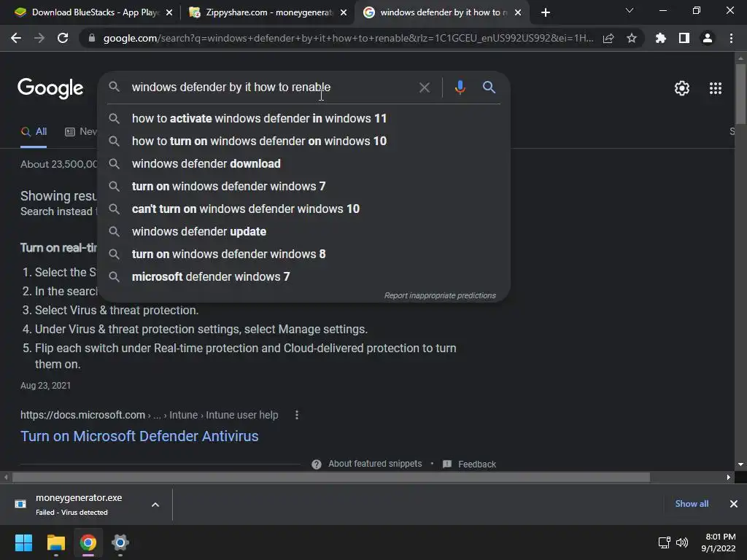
Task: Open options for docs.microsoft.com result
Action: pos(297,415)
